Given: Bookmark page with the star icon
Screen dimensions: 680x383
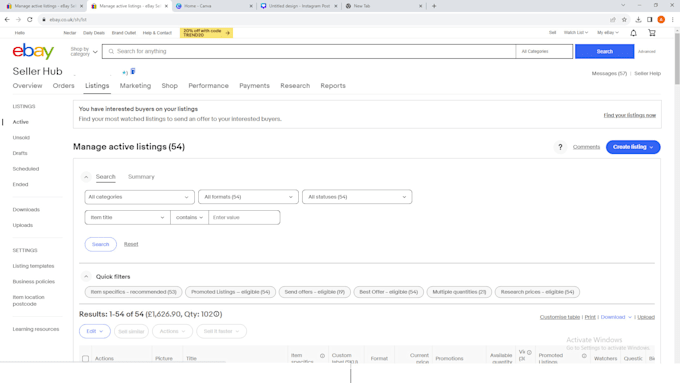Looking at the screenshot, I should click(x=624, y=20).
